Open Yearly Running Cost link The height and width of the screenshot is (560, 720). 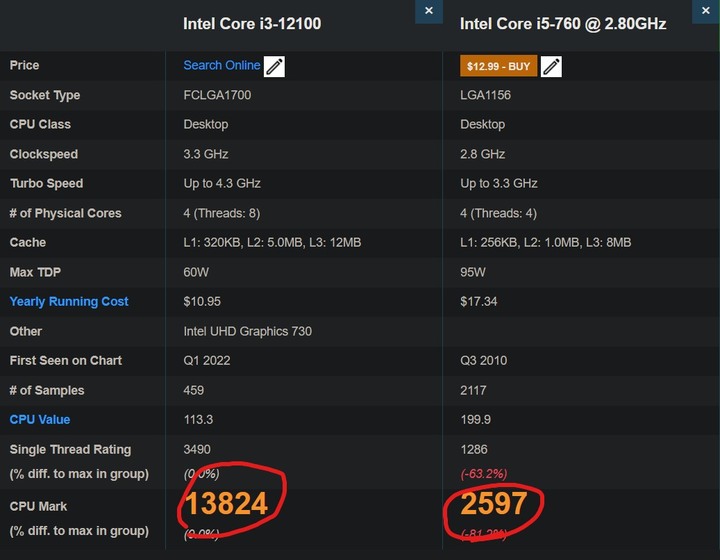pyautogui.click(x=69, y=302)
